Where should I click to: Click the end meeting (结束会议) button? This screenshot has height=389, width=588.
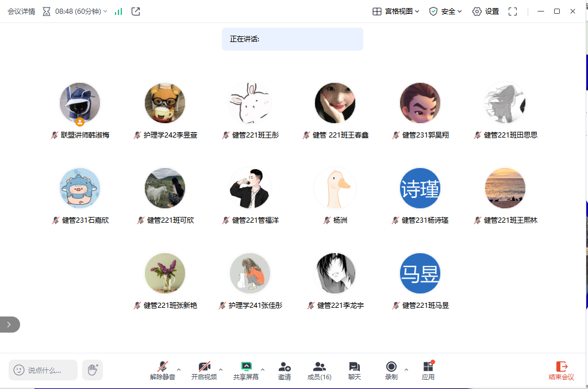[562, 370]
